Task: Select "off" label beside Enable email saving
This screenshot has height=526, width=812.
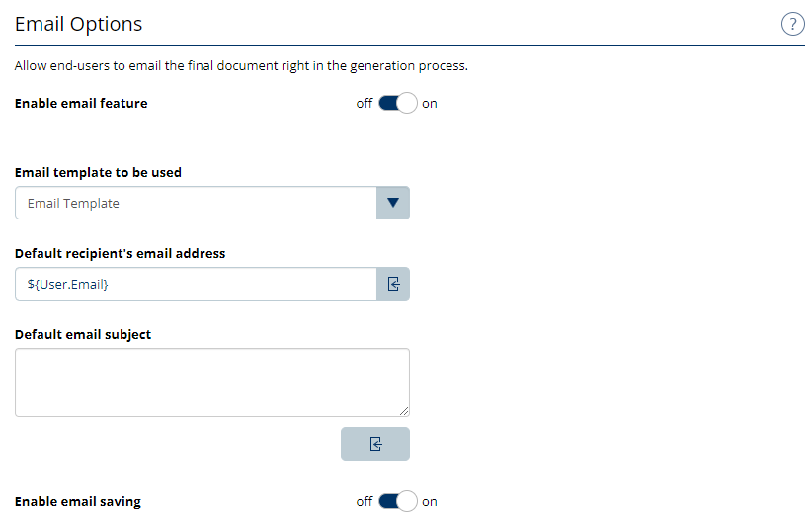Action: (365, 501)
